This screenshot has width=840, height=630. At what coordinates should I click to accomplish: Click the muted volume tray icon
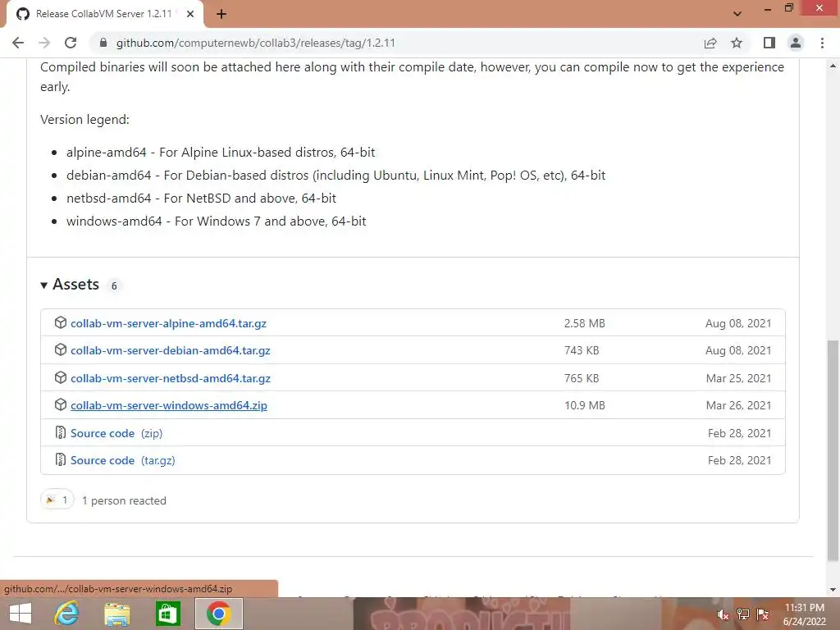(723, 614)
